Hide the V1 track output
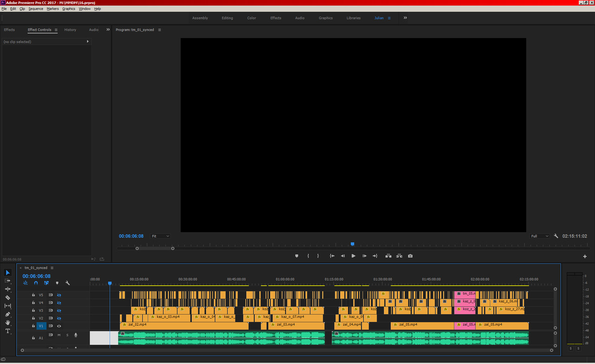The width and height of the screenshot is (595, 364). pos(59,326)
